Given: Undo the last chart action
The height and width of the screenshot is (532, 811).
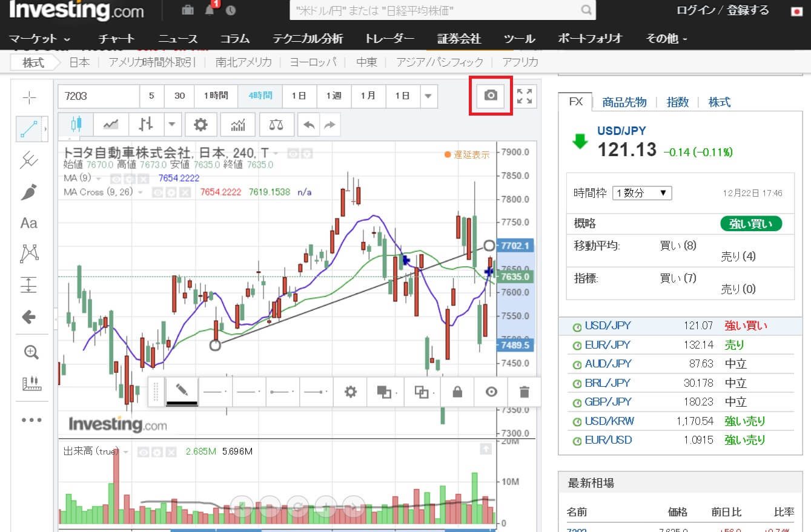Looking at the screenshot, I should [309, 125].
